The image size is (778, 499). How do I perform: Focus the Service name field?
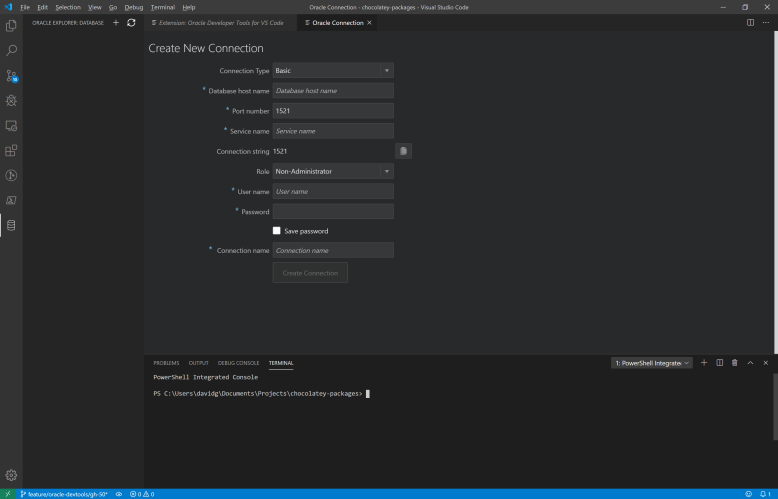click(x=333, y=131)
